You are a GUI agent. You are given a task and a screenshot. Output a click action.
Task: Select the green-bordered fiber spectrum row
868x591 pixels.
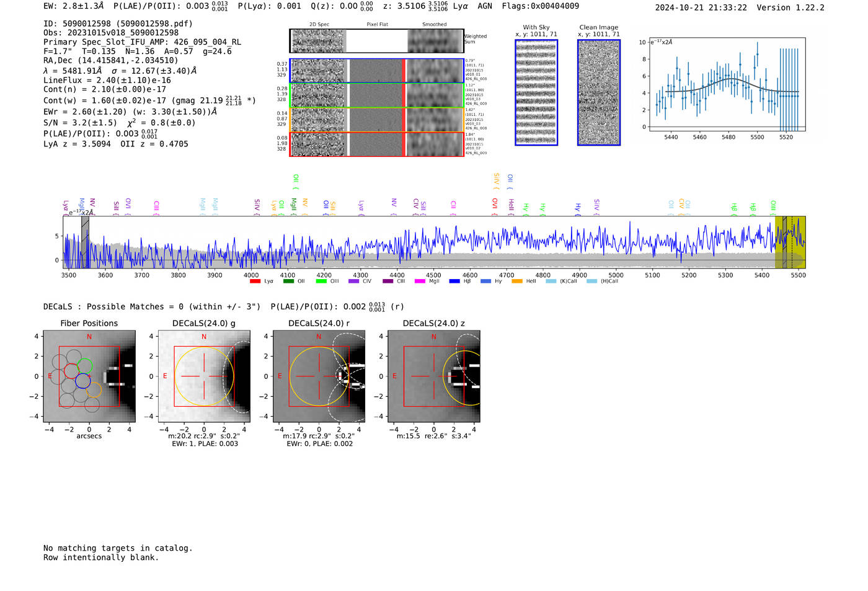point(377,96)
